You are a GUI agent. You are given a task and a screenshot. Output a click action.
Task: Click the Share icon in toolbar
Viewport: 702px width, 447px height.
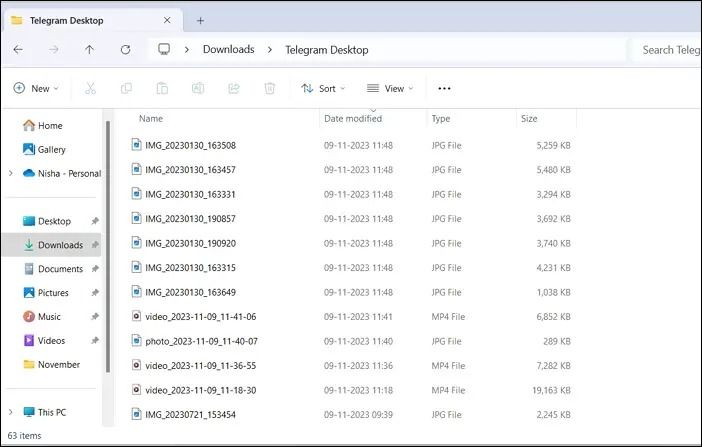pos(234,88)
